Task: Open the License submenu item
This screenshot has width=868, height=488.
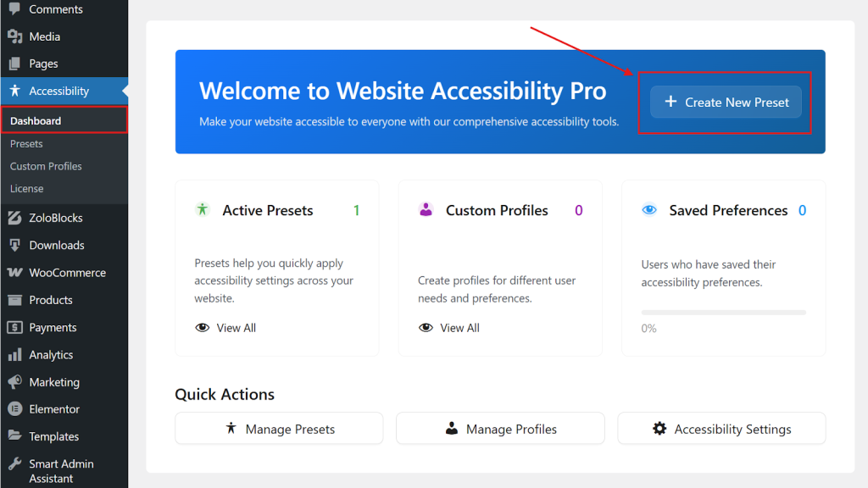Action: point(26,188)
